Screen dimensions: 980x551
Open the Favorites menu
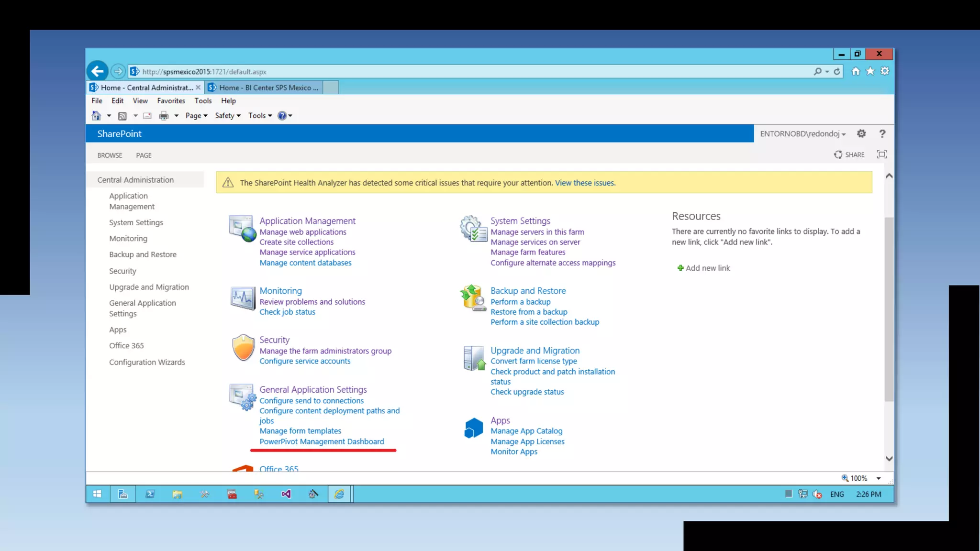tap(171, 101)
